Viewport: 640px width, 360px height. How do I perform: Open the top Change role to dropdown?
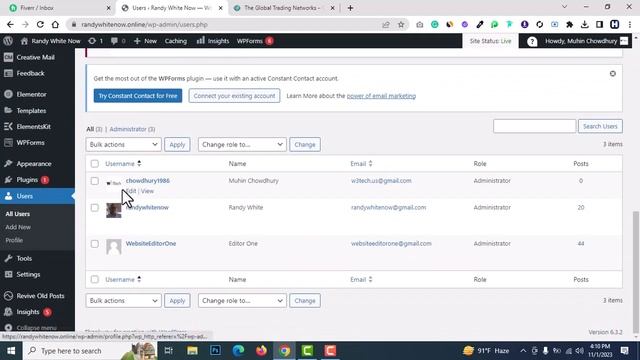click(242, 144)
